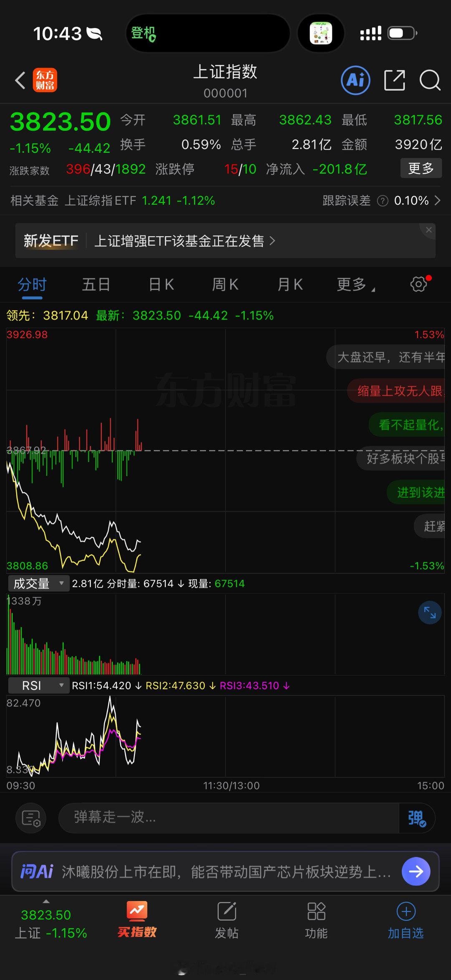The width and height of the screenshot is (451, 980).
Task: Tap the 跟踪误差 question mark icon
Action: point(383,201)
